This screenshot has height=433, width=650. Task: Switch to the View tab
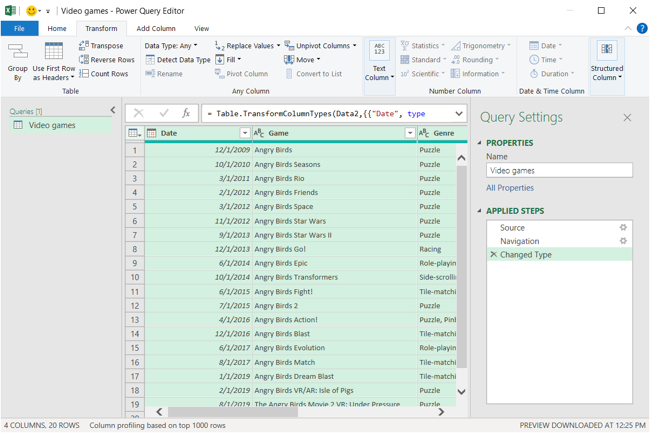click(201, 29)
